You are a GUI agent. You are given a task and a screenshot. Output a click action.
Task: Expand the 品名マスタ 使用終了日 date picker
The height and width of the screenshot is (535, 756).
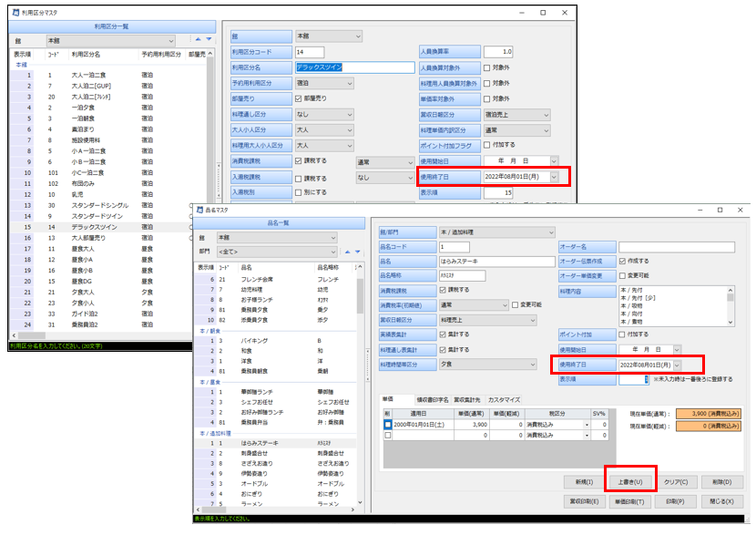tap(677, 364)
